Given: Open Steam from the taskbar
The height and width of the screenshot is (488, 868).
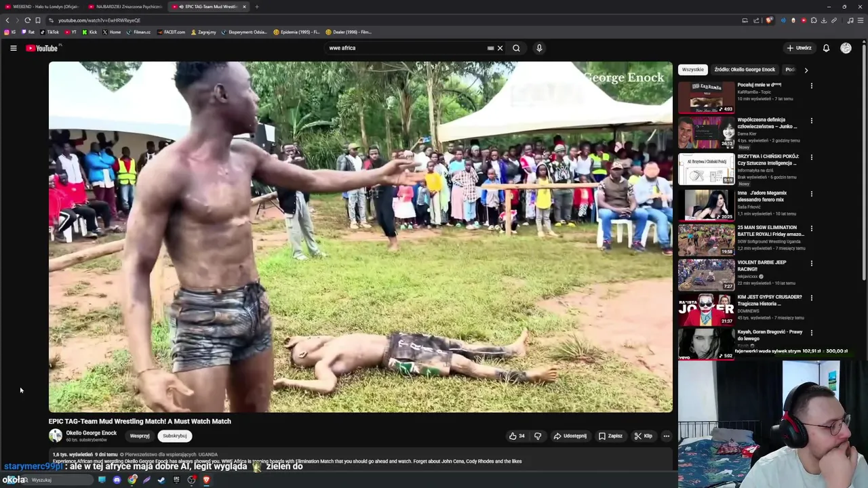Looking at the screenshot, I should point(161,480).
